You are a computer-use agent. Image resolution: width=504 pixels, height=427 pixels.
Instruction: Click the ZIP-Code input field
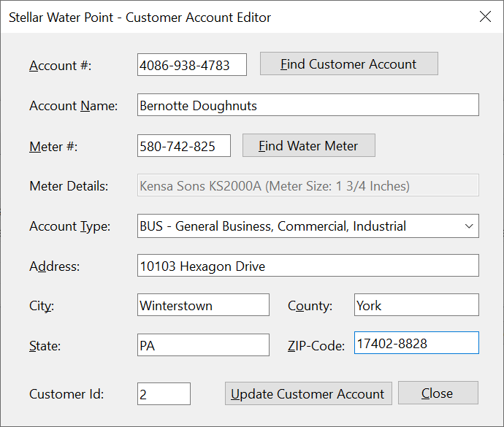416,343
